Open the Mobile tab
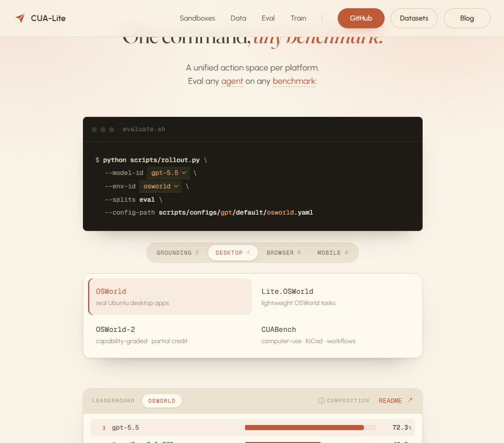This screenshot has width=504, height=443. [x=333, y=253]
